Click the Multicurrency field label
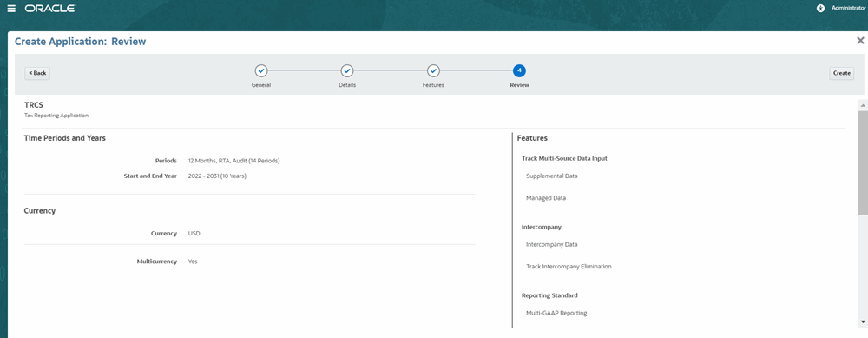This screenshot has height=338, width=868. coord(157,261)
